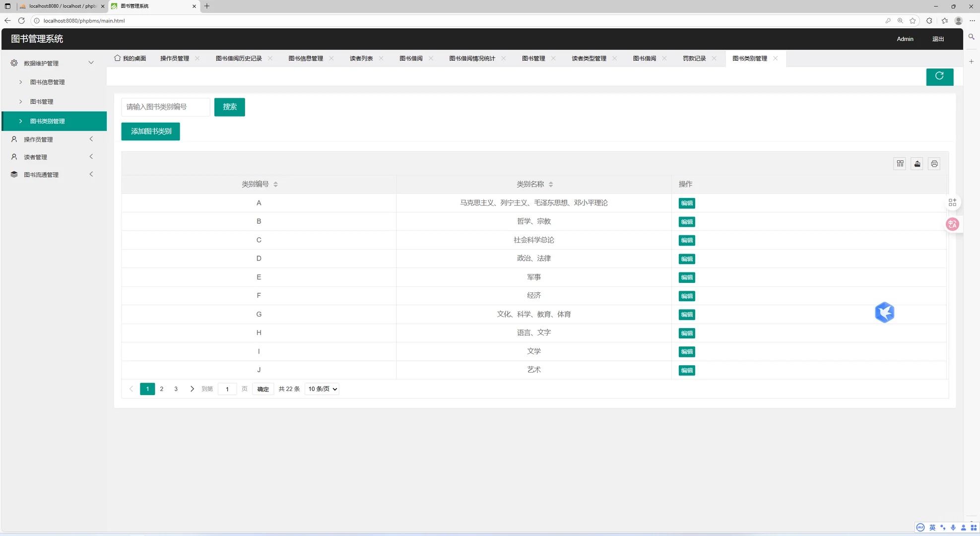Click the 搜索 button
The height and width of the screenshot is (536, 980).
[229, 107]
